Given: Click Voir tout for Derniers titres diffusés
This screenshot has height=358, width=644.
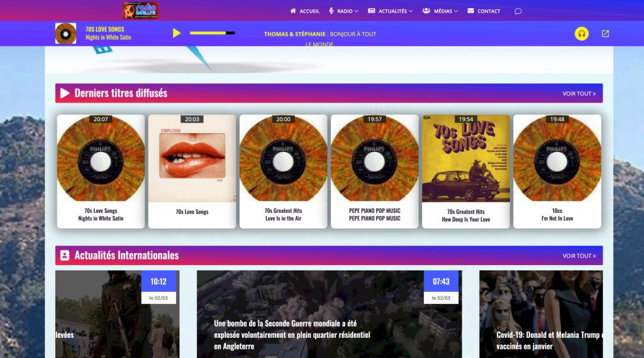Looking at the screenshot, I should [x=579, y=94].
